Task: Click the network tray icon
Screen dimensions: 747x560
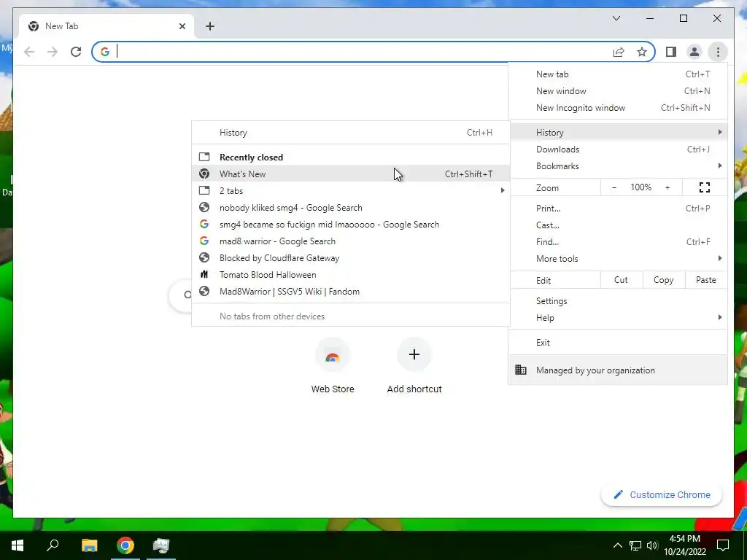Action: [x=635, y=545]
